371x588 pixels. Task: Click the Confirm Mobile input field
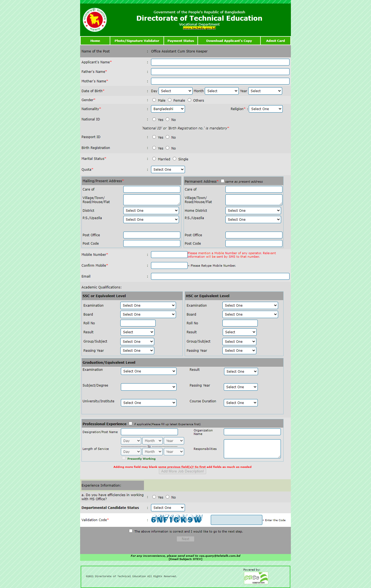[x=169, y=266]
